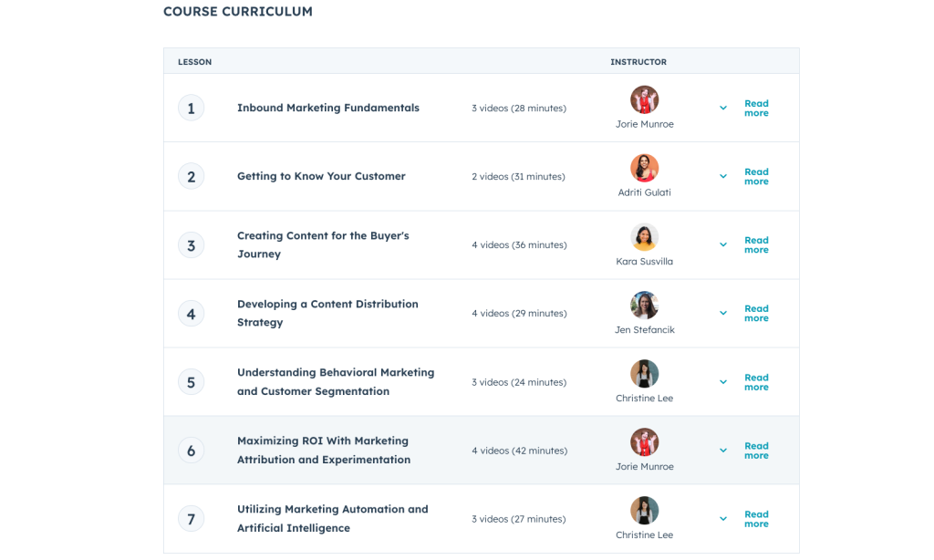
Task: Expand Lesson 1 Inbound Marketing Fundamentals details
Action: 722,107
